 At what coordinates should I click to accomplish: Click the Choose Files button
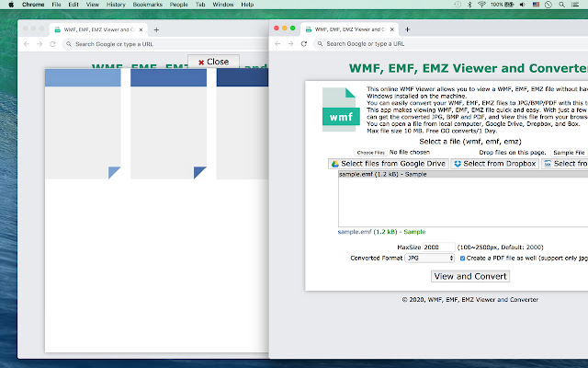click(x=370, y=153)
